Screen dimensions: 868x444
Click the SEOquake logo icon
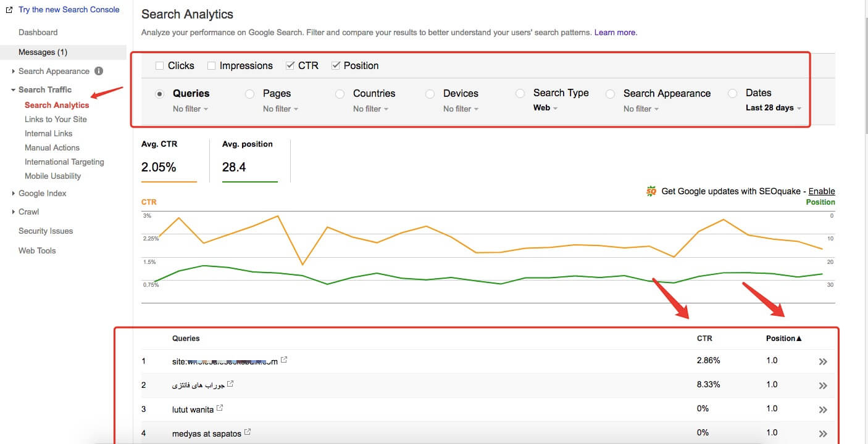tap(651, 191)
